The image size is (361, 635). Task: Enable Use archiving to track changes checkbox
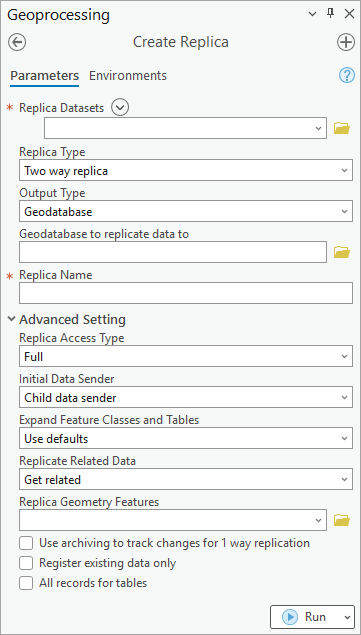point(26,543)
